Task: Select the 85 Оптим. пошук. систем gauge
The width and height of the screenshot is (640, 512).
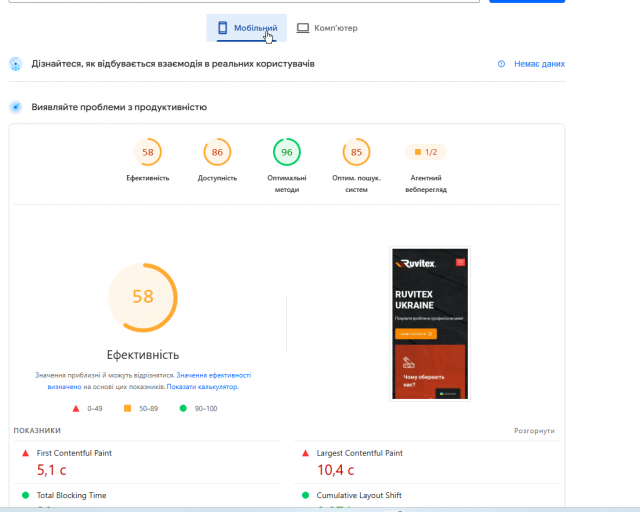Action: pos(356,152)
